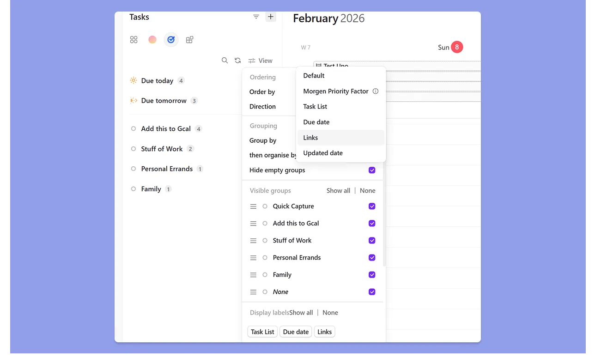Open the View options via the sliders icon
This screenshot has width=595, height=364.
coord(251,60)
